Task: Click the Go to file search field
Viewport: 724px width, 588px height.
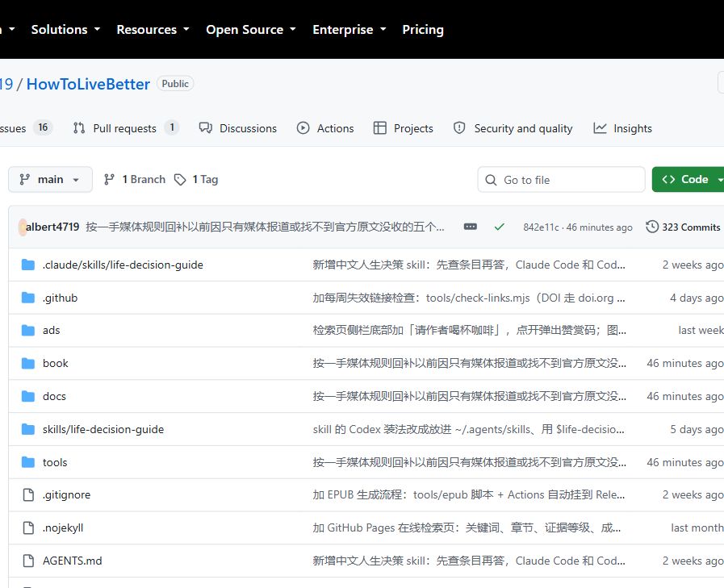Action: (561, 180)
